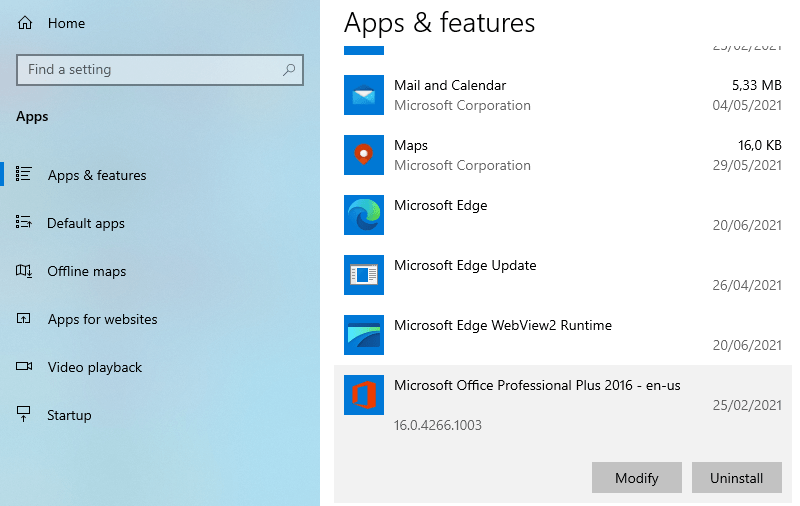Click the 25/02/2021 Office install date
800x506 pixels.
pyautogui.click(x=747, y=405)
